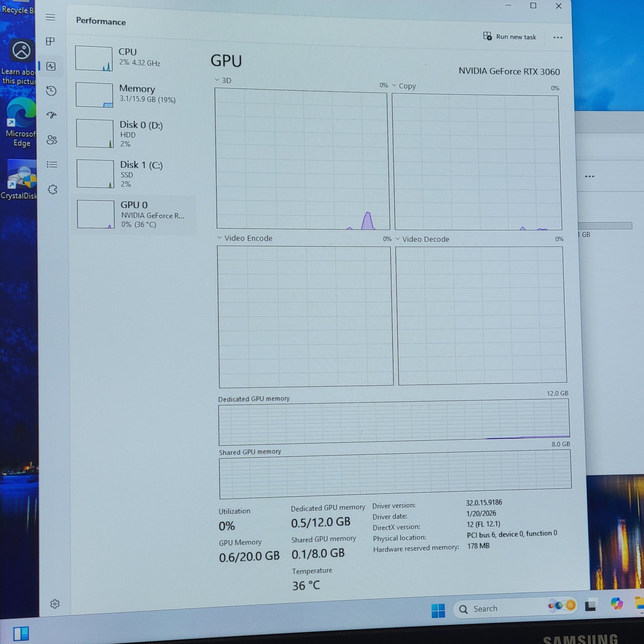Select the Performance page icon in sidebar

click(51, 66)
